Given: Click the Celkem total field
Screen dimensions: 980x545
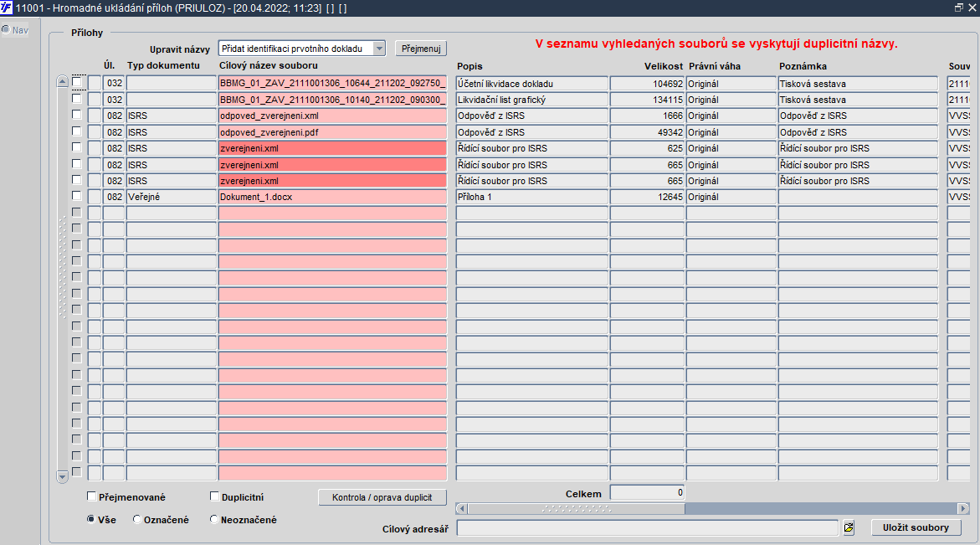Looking at the screenshot, I should (x=647, y=492).
